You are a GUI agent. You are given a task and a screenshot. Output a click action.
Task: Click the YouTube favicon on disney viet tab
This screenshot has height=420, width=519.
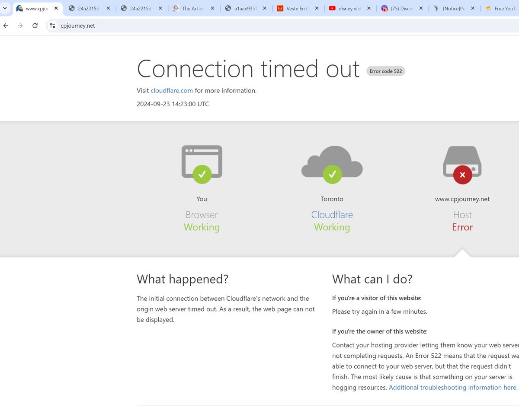coord(332,8)
